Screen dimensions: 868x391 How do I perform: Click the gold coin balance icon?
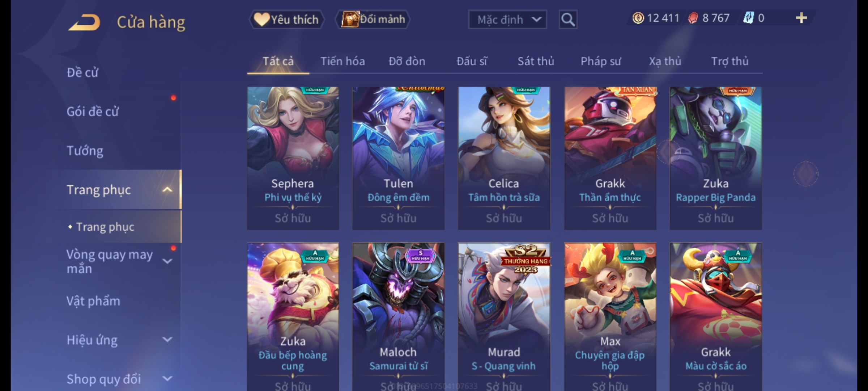(638, 18)
